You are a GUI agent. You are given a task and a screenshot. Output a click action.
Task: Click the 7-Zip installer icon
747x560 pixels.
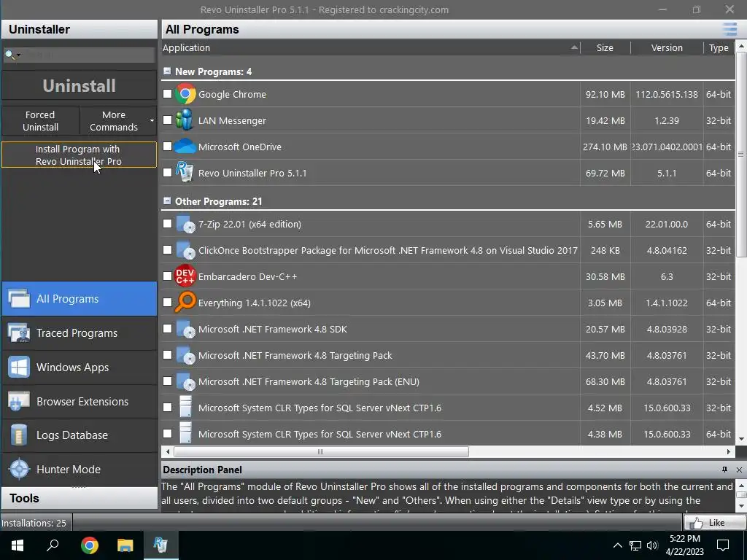click(186, 224)
